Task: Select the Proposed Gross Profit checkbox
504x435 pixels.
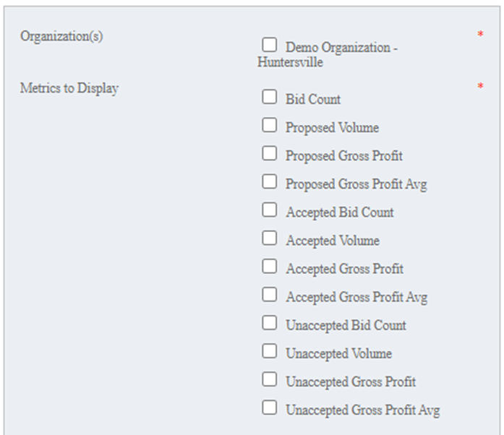Action: pyautogui.click(x=269, y=153)
